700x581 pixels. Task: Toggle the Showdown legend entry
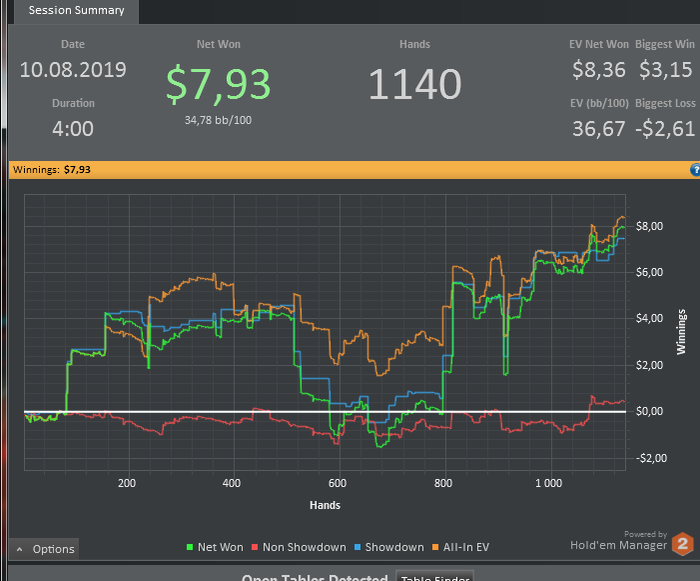(389, 547)
